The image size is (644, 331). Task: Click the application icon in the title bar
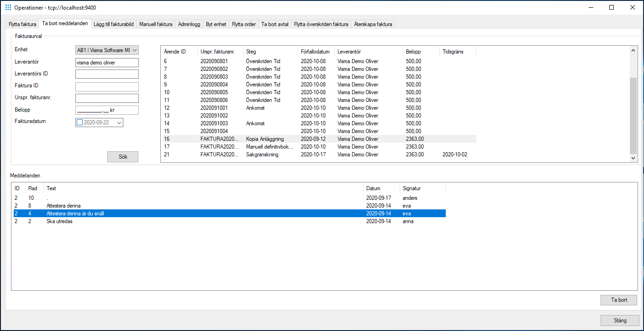[8, 7]
